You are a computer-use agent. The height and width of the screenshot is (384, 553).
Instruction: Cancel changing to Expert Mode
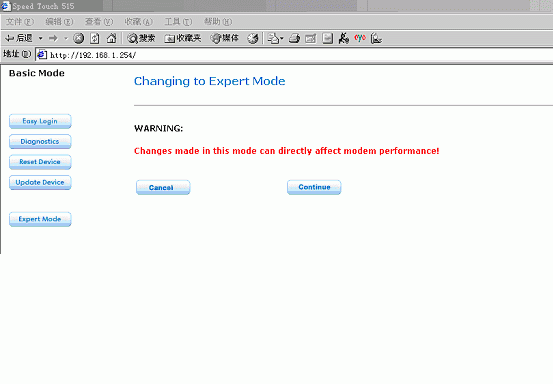pos(163,187)
